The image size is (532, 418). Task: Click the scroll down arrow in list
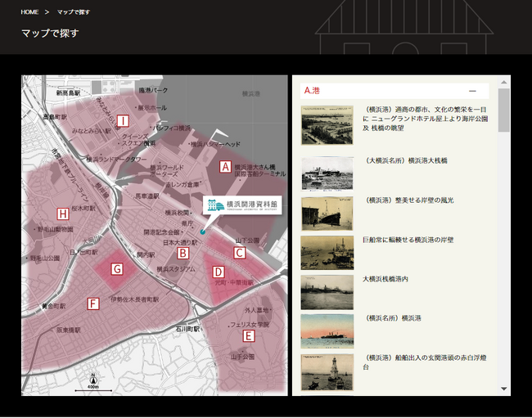coord(504,389)
